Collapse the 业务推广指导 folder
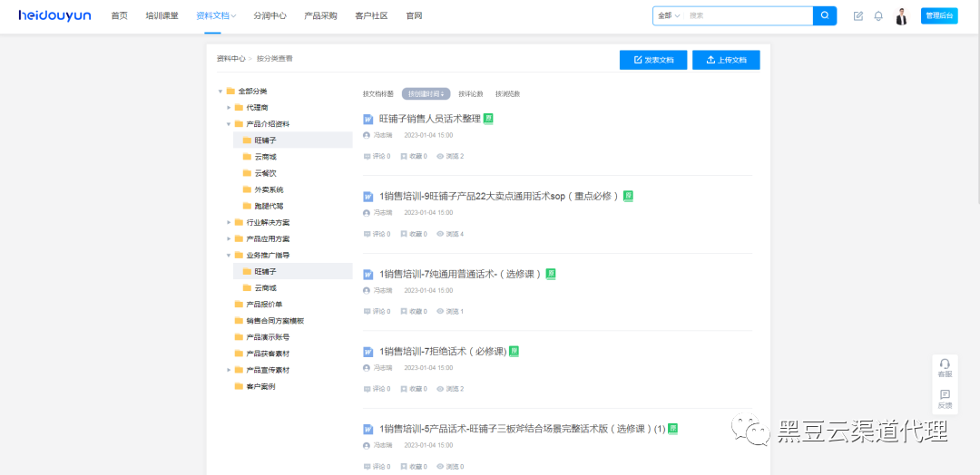 (229, 255)
